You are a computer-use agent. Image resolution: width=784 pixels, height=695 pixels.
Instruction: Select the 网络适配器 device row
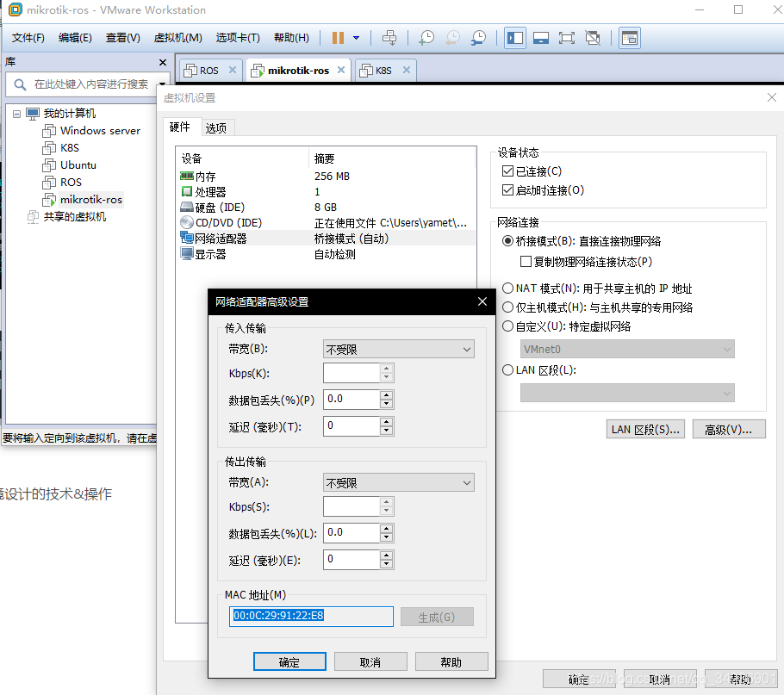point(327,239)
